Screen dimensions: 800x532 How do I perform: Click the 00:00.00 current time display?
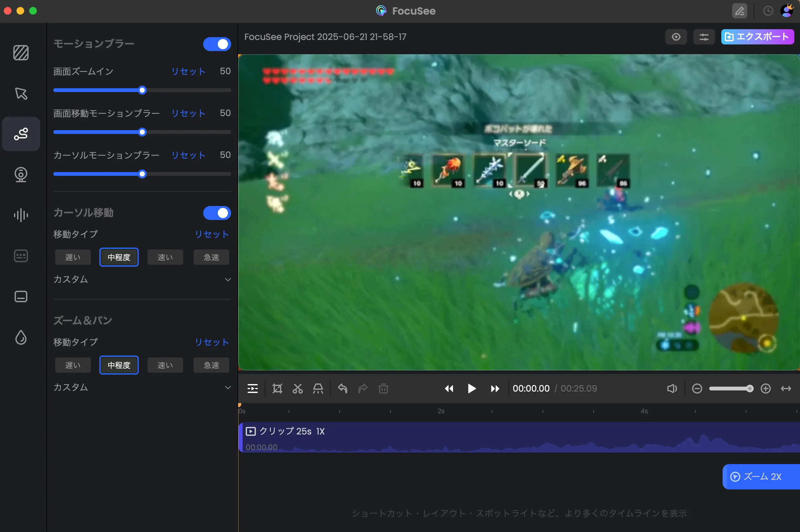tap(531, 389)
